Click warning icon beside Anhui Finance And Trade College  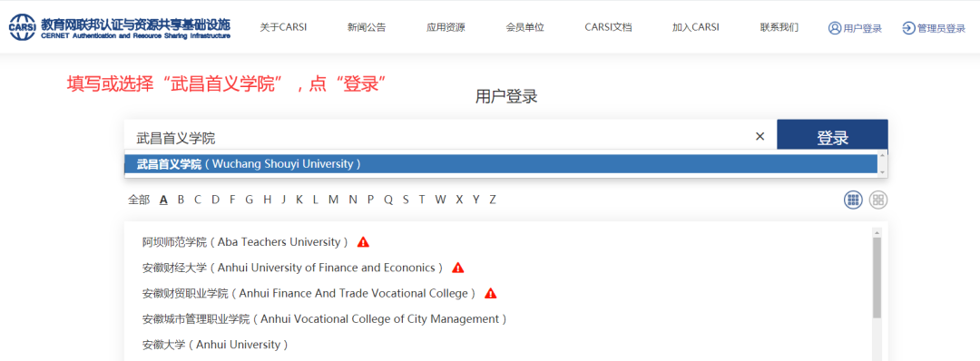[x=491, y=293]
